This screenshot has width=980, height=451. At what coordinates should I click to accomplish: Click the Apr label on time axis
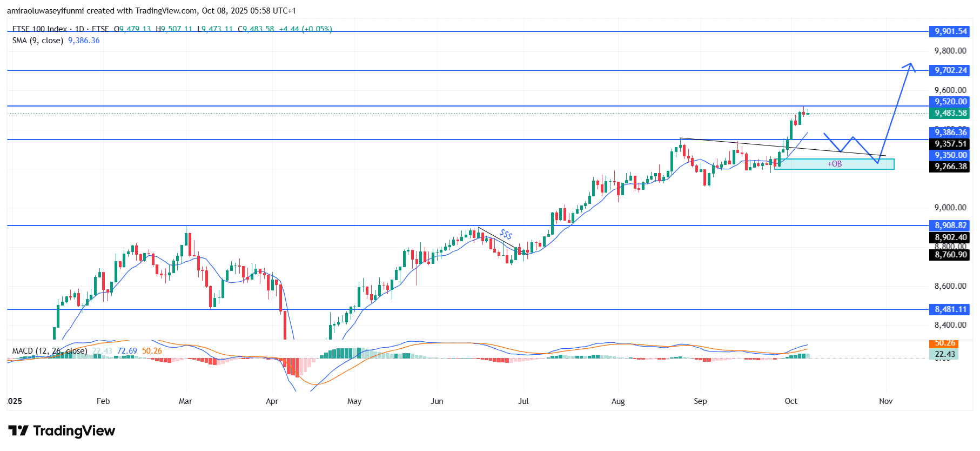[272, 401]
